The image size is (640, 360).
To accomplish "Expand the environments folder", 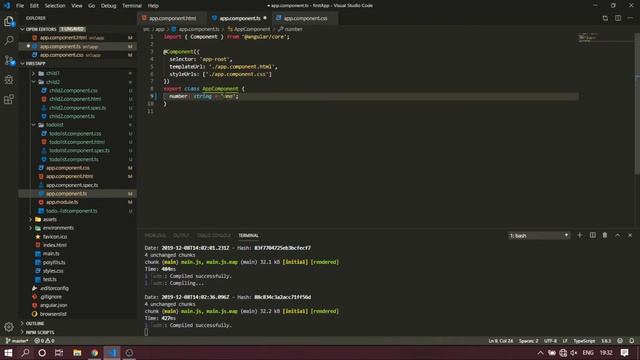I will click(x=31, y=228).
